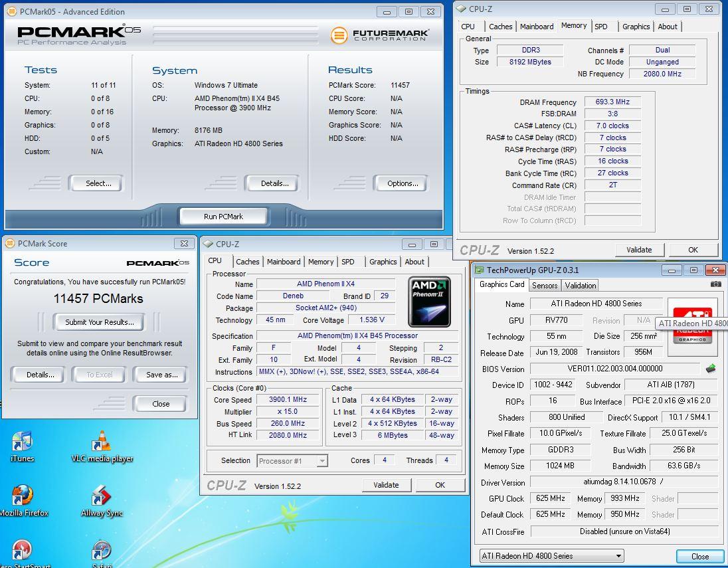The height and width of the screenshot is (568, 728).
Task: Click NB Frequency value 2080.0 MHz
Action: pyautogui.click(x=662, y=73)
